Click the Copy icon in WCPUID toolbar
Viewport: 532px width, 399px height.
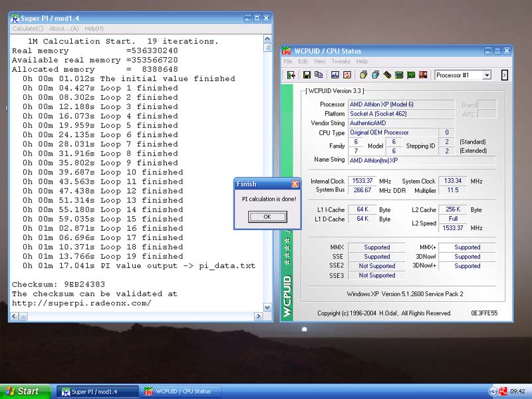click(319, 75)
